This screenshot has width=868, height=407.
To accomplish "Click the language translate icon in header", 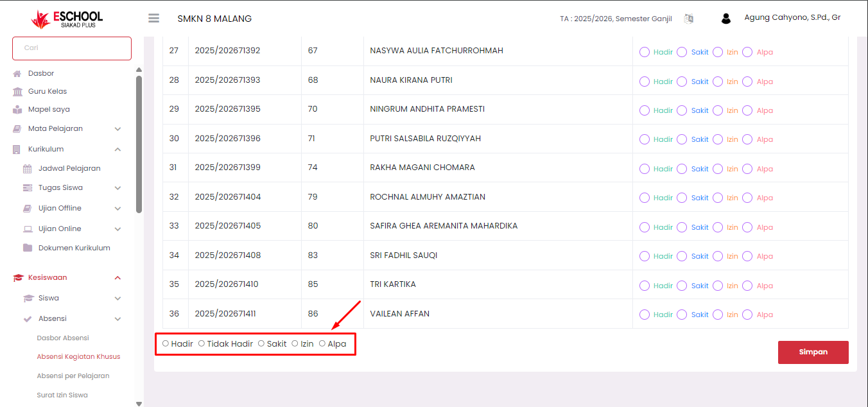I will tap(689, 19).
